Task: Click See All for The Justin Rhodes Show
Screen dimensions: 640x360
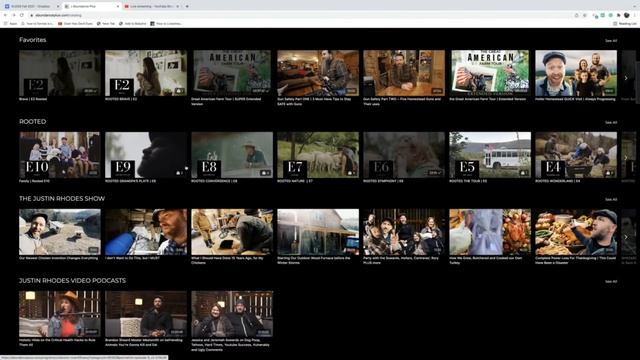Action: pos(611,200)
